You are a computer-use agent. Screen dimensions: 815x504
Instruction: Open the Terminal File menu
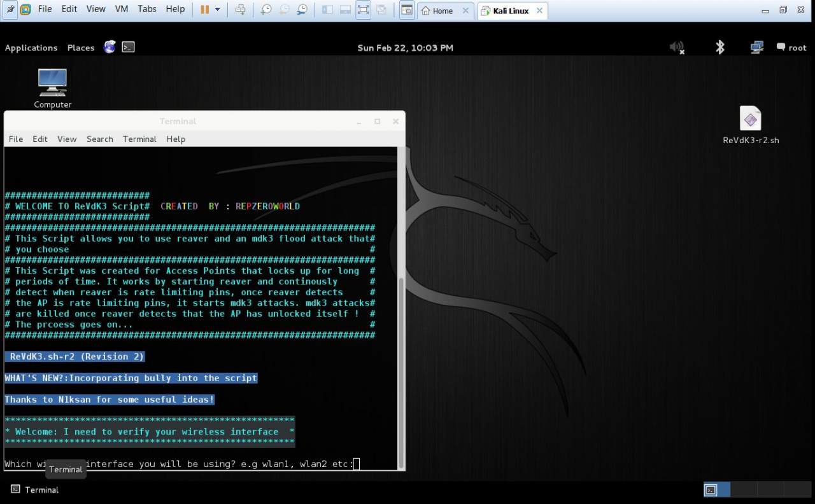16,139
